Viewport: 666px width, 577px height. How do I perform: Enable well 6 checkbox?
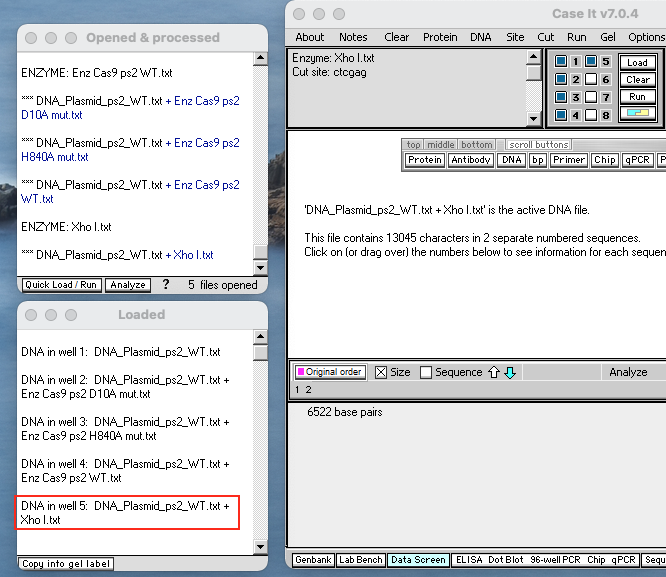(x=591, y=79)
